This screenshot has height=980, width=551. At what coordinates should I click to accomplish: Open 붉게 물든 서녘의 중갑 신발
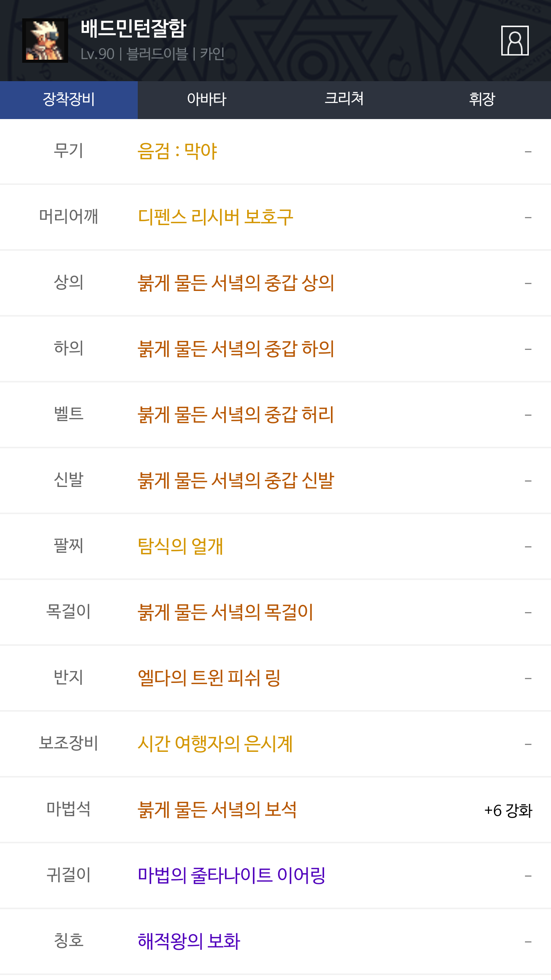click(236, 480)
